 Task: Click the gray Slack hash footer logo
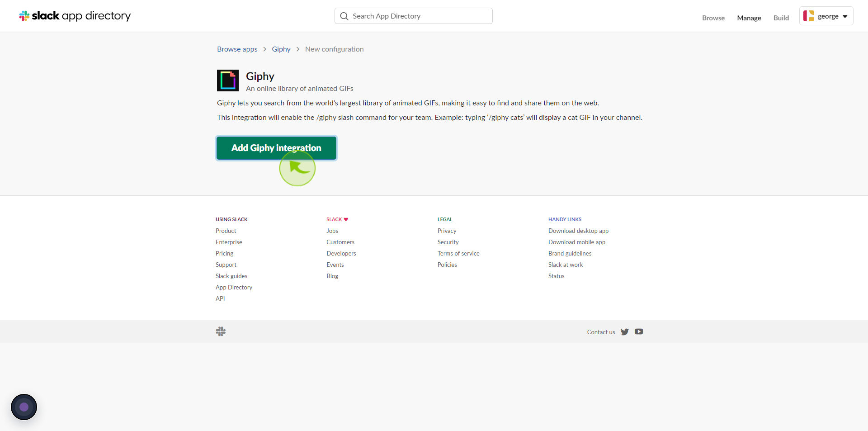tap(221, 332)
